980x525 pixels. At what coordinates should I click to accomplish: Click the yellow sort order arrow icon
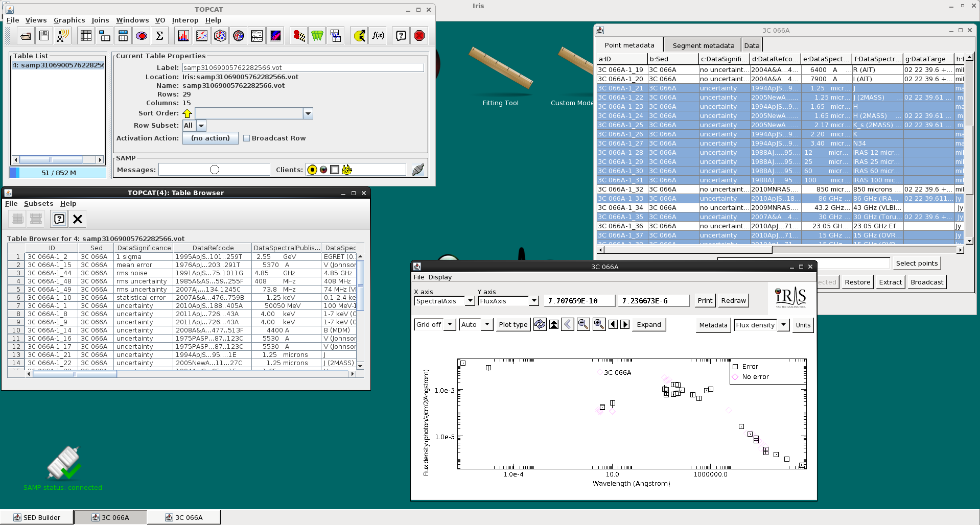[187, 113]
